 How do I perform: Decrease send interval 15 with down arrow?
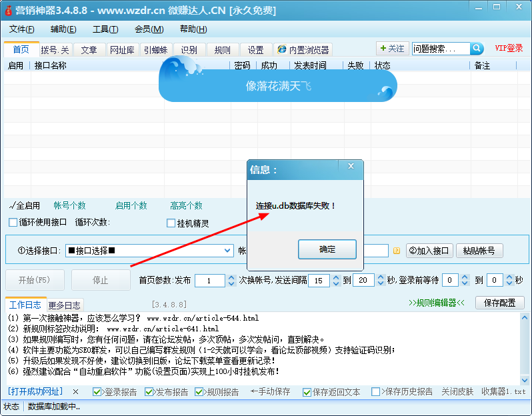pos(336,284)
